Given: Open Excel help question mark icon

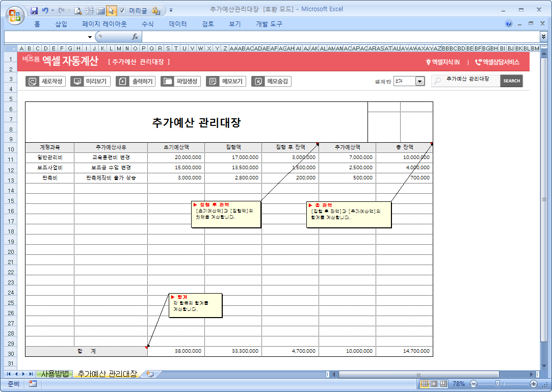Looking at the screenshot, I should [509, 23].
